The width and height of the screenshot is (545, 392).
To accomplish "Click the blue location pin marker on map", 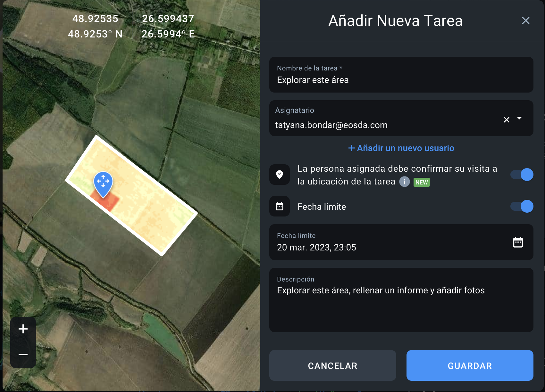I will [103, 183].
